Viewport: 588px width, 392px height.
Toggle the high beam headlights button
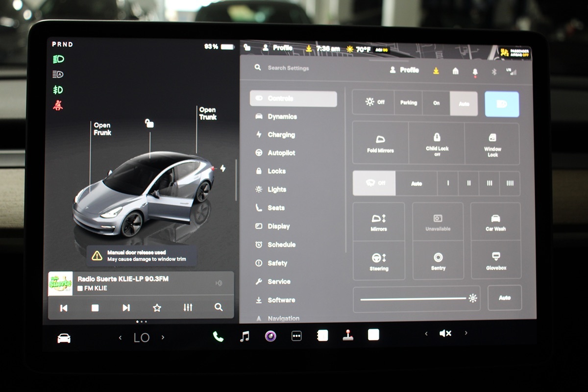pyautogui.click(x=502, y=104)
